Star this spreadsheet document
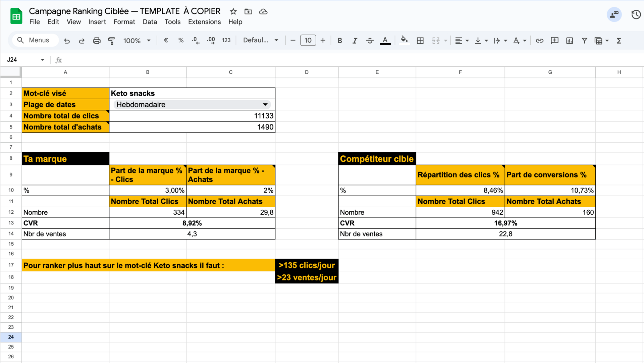644x363 pixels. (x=233, y=12)
